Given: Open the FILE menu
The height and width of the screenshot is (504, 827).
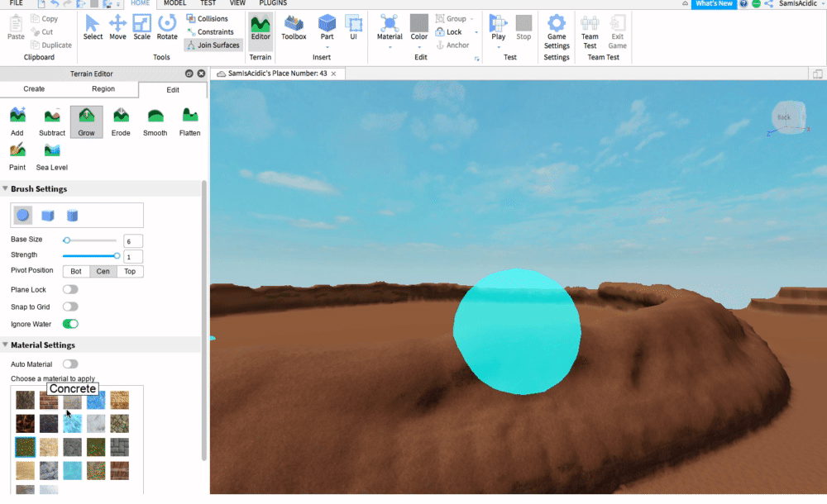Looking at the screenshot, I should tap(16, 3).
